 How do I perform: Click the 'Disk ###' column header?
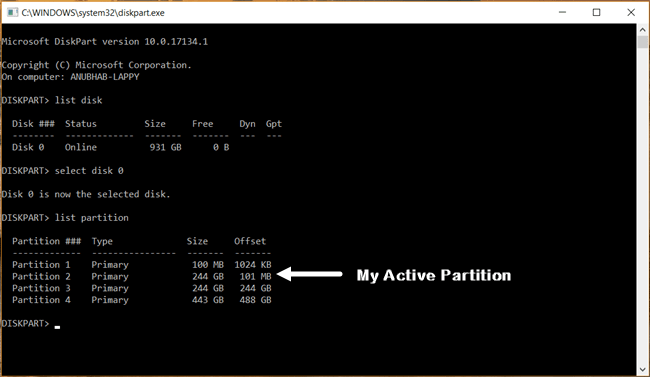[33, 124]
